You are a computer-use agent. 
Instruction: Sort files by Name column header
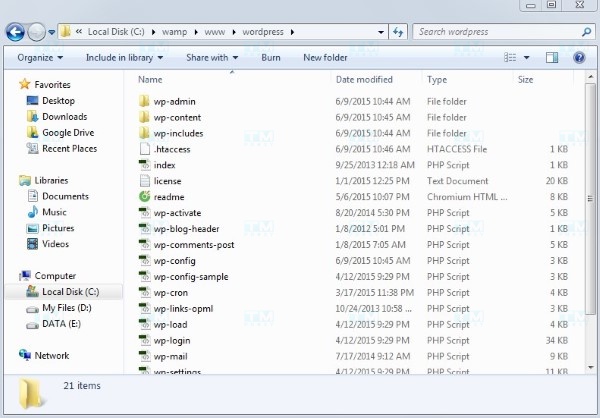[x=150, y=79]
